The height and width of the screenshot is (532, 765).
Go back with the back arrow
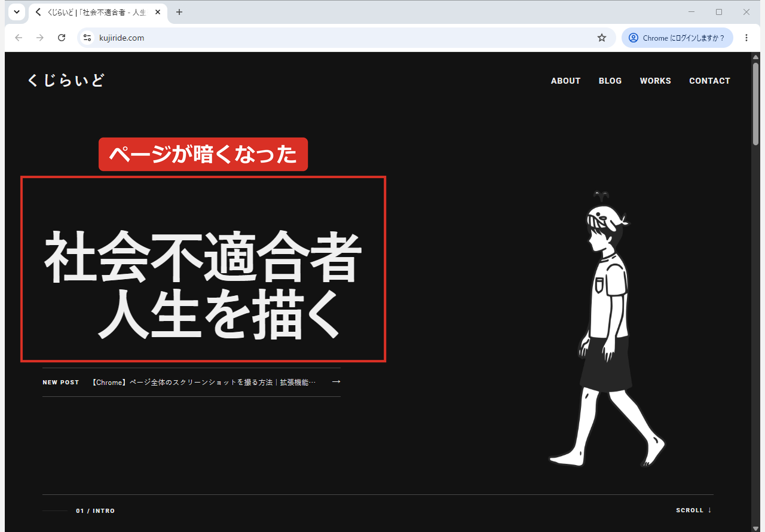19,38
